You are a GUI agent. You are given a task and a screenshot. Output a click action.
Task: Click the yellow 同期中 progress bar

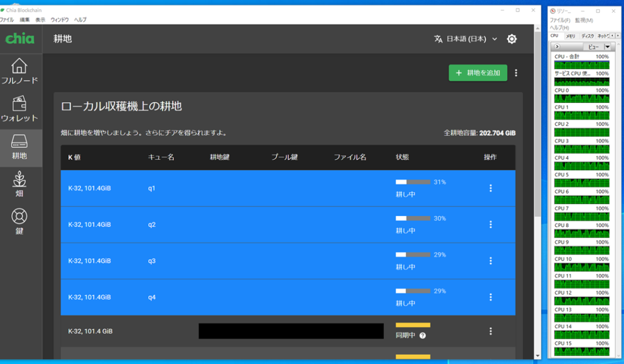coord(413,325)
